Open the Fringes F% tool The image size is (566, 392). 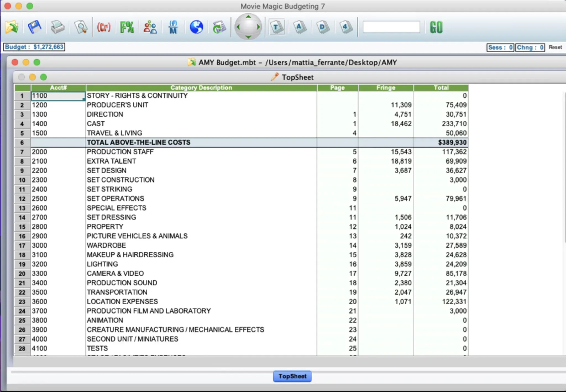pos(127,27)
